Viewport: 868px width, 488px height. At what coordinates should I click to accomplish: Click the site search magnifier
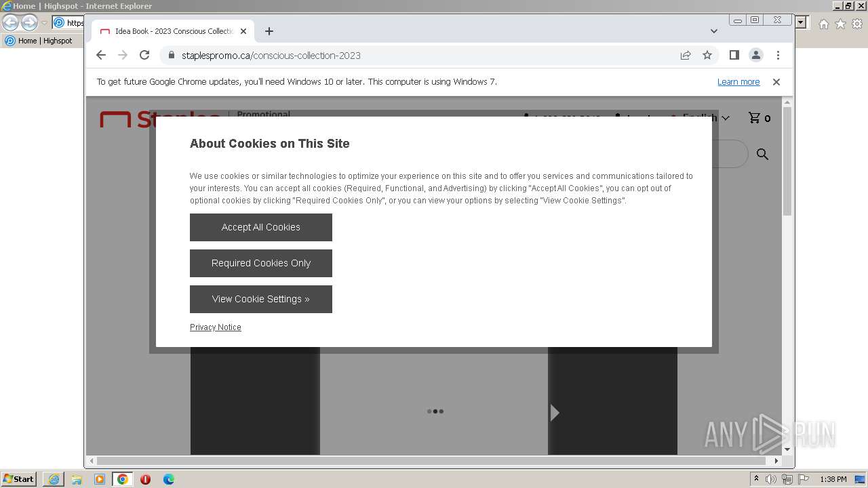(762, 155)
